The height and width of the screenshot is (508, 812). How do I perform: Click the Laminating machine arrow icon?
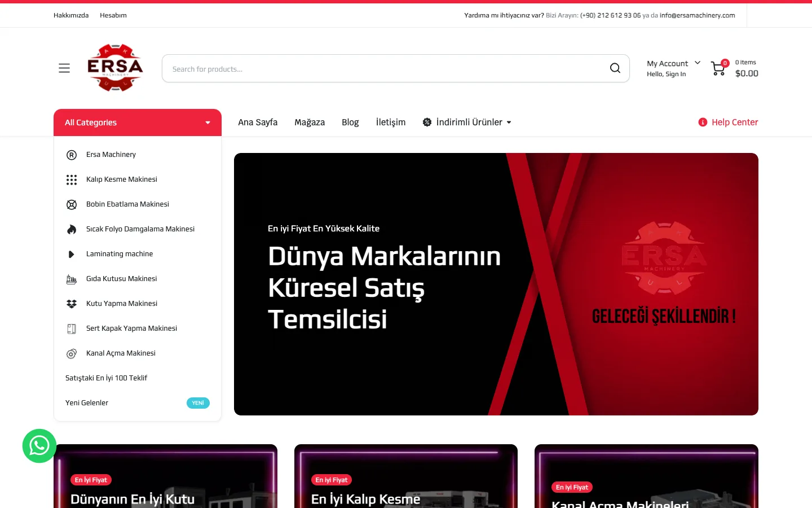click(72, 254)
